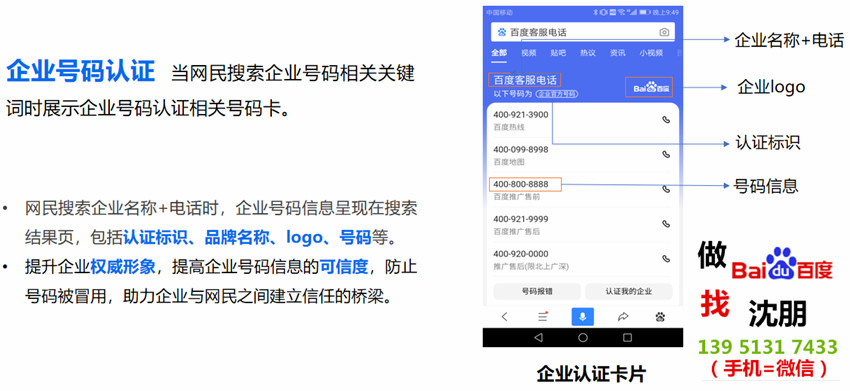Switch to the 视频 tab
The image size is (850, 391).
529,53
